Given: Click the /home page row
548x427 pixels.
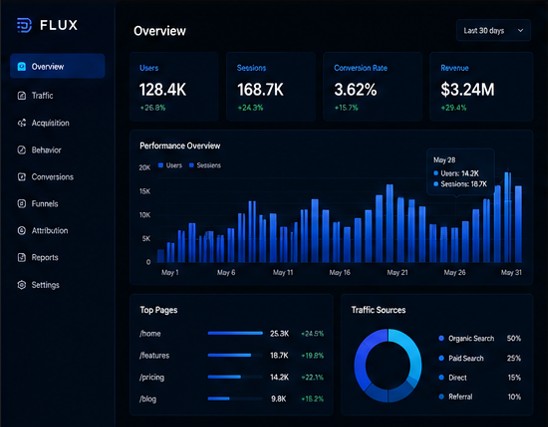Looking at the screenshot, I should [x=231, y=333].
